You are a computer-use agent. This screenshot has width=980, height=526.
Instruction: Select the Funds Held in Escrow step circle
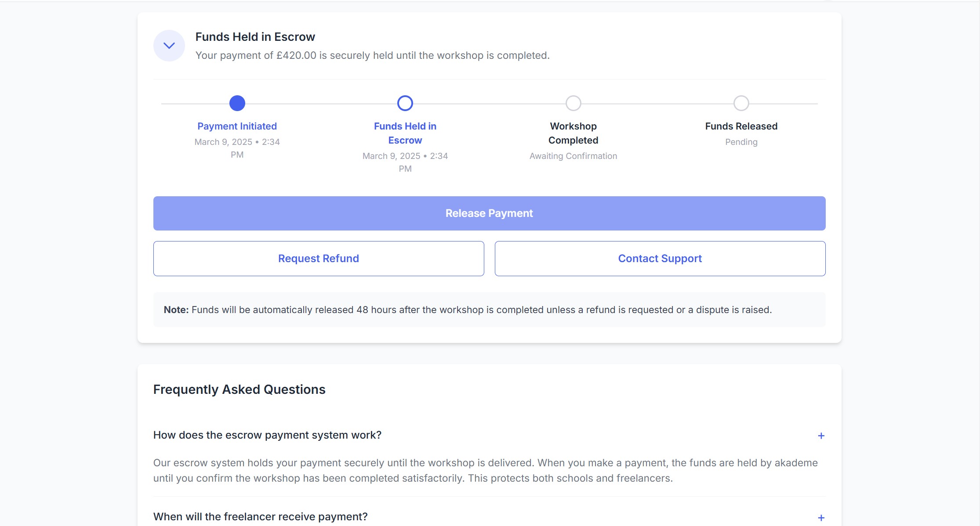(405, 103)
